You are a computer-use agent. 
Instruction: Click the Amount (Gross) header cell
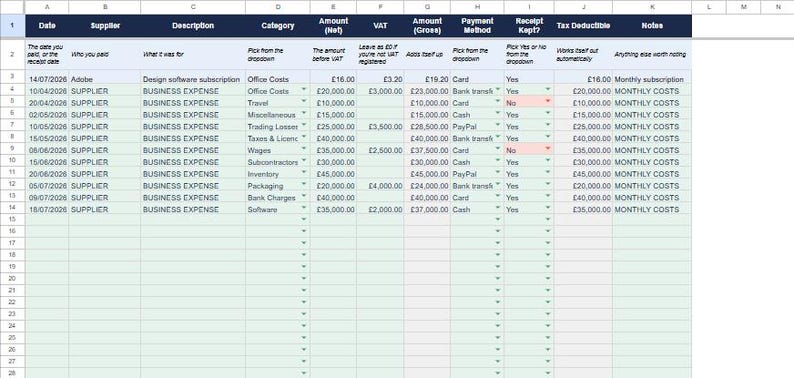(x=427, y=26)
